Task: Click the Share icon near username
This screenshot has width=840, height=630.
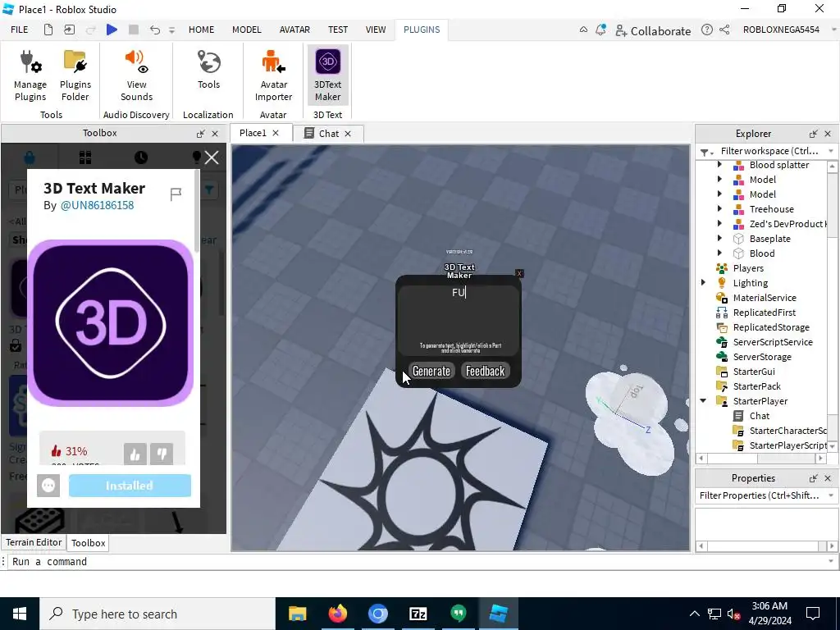Action: pos(724,30)
